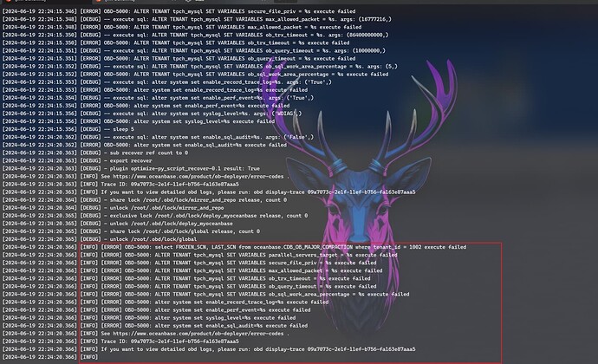Select the CDB_OB_MAJOR_COMPACTION select FROZEN_SCN error line
The image size is (598, 364).
(234, 247)
